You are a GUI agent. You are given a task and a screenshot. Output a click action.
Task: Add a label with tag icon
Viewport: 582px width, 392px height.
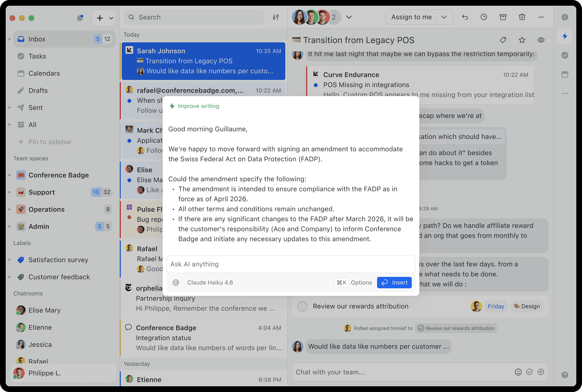click(x=503, y=40)
